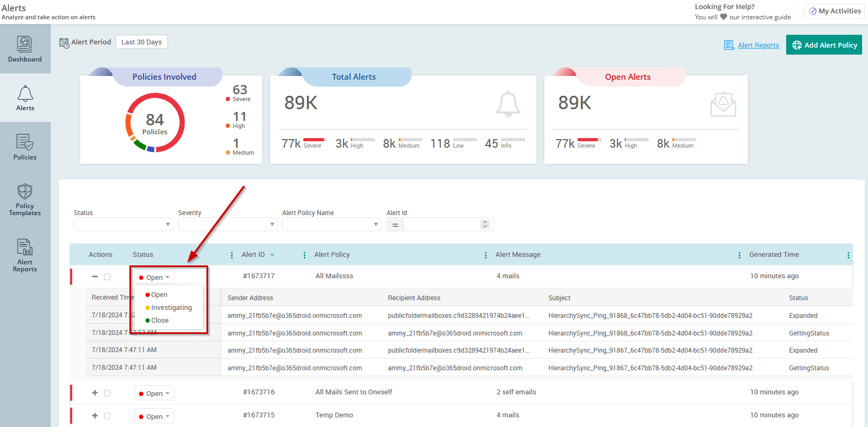
Task: Click the Recipient Address column header
Action: click(414, 298)
